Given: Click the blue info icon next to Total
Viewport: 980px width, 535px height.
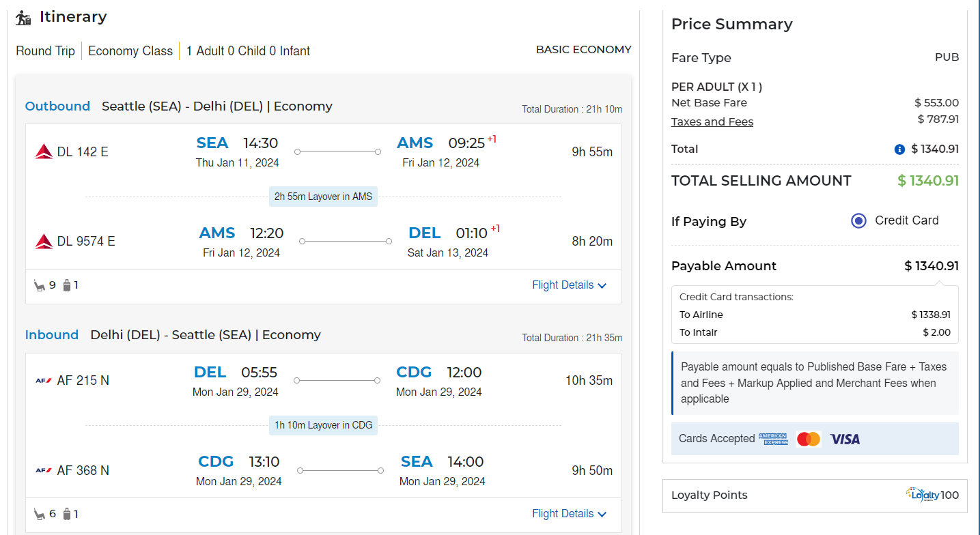Looking at the screenshot, I should point(899,149).
